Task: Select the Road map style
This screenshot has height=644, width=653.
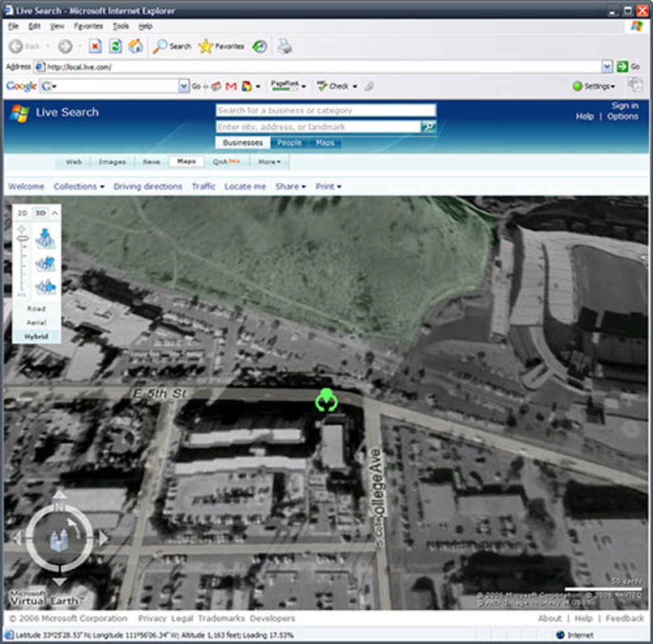Action: pos(37,309)
